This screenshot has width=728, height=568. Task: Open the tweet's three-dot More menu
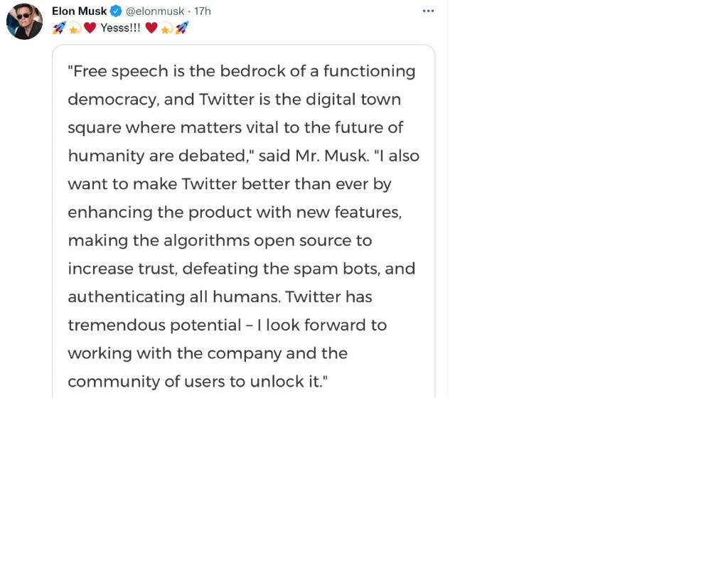[428, 11]
